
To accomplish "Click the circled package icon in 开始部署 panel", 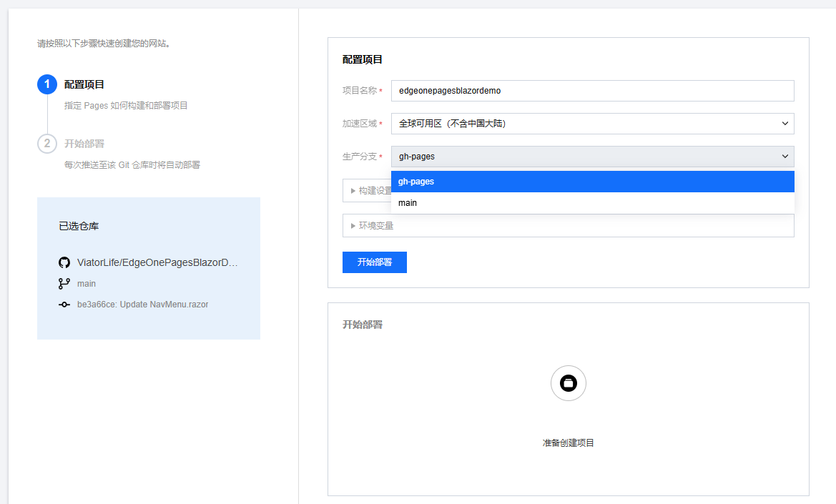I will coord(568,383).
